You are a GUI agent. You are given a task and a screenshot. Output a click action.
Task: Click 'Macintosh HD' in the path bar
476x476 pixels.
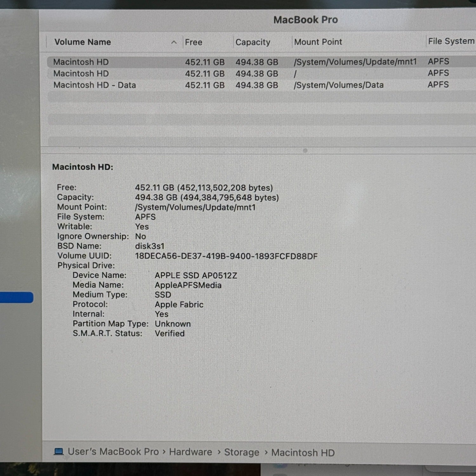pyautogui.click(x=303, y=453)
